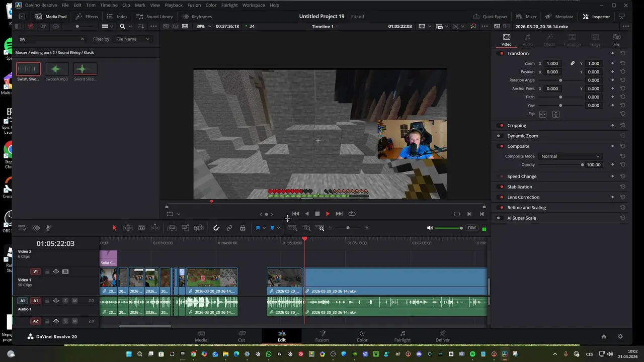Open the Windows Start menu

[x=129, y=354]
